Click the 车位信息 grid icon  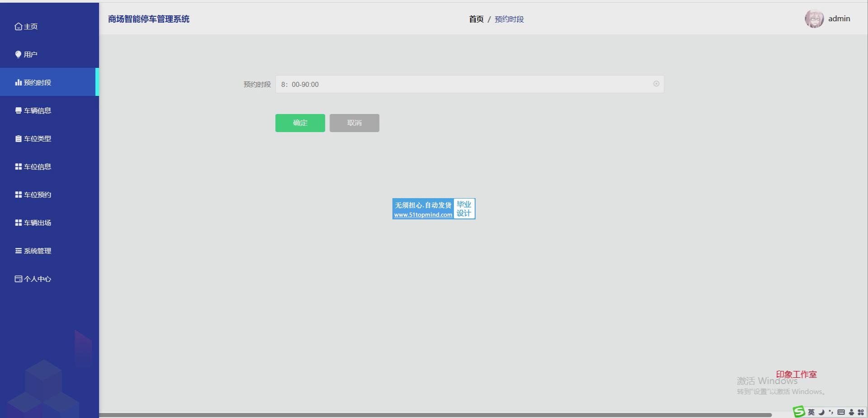[x=18, y=167]
